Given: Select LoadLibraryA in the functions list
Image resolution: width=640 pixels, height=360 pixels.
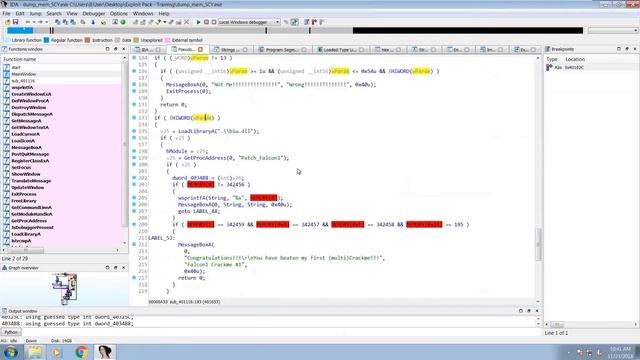Looking at the screenshot, I should pyautogui.click(x=26, y=234).
